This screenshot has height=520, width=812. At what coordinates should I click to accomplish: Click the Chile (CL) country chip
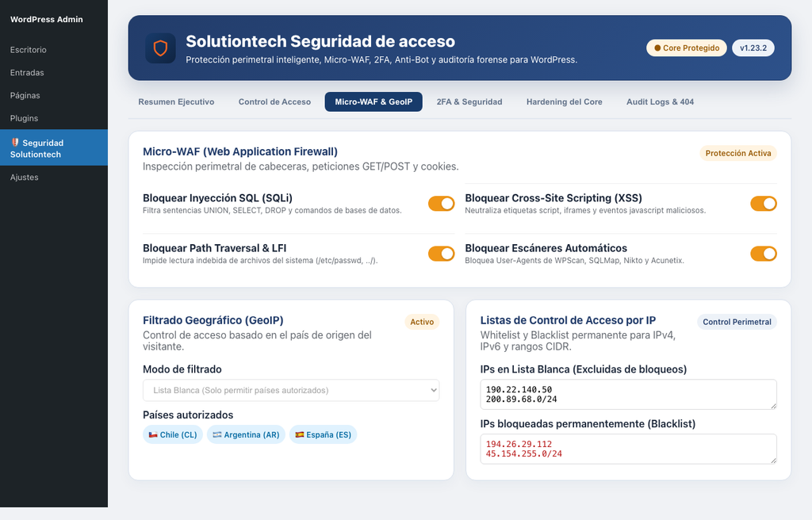(172, 434)
